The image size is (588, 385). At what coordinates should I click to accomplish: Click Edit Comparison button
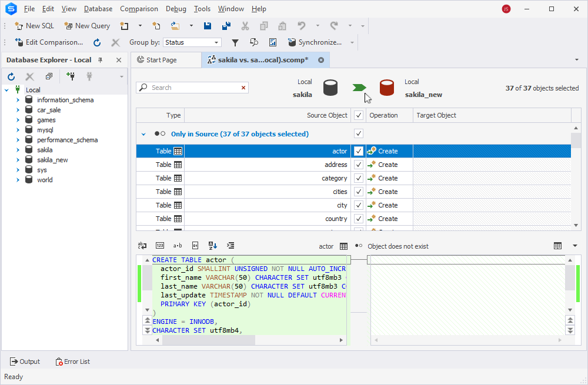click(49, 42)
